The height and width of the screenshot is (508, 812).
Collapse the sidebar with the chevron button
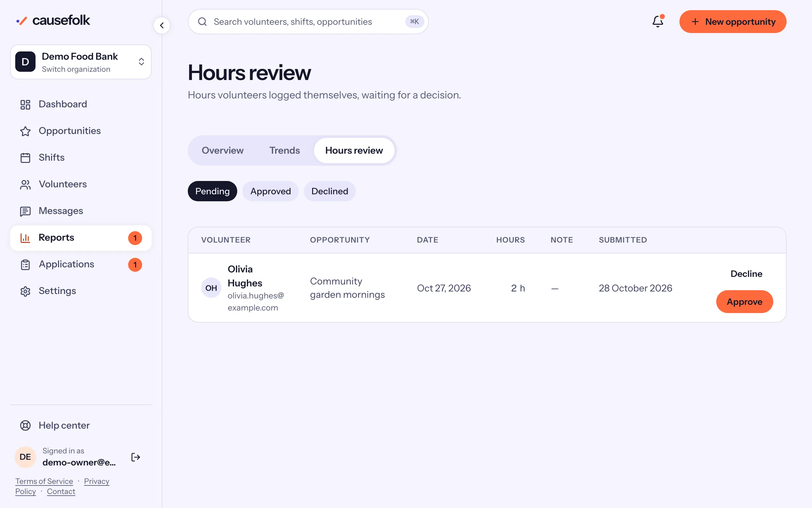coord(162,25)
